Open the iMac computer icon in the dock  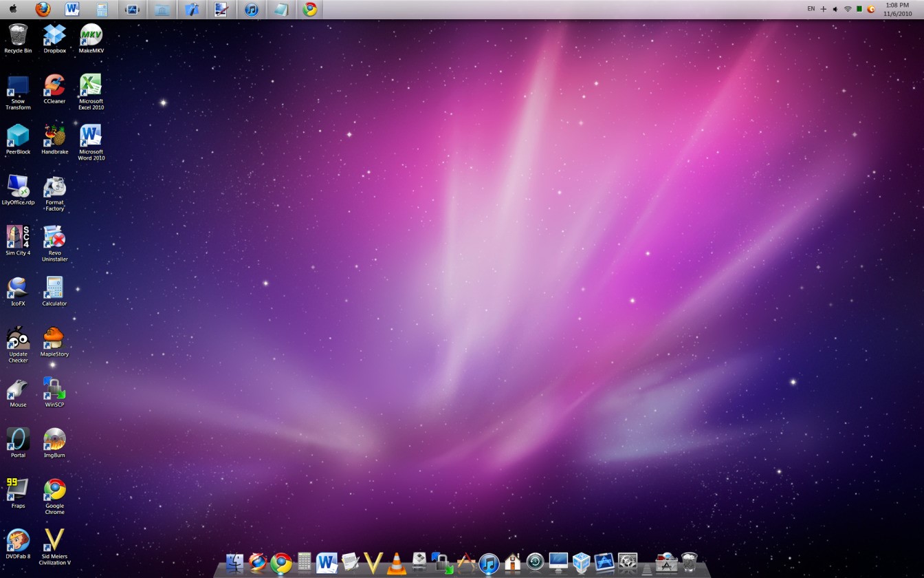[558, 562]
